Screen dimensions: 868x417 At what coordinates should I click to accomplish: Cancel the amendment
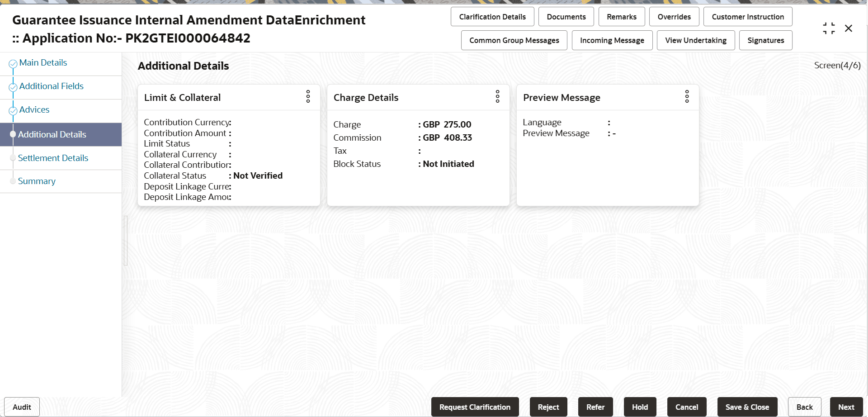(687, 407)
